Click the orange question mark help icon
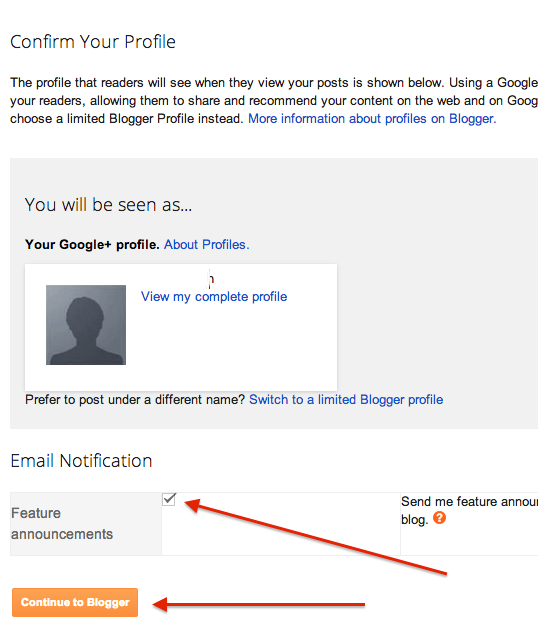Screen dimensions: 538x635 click(439, 518)
